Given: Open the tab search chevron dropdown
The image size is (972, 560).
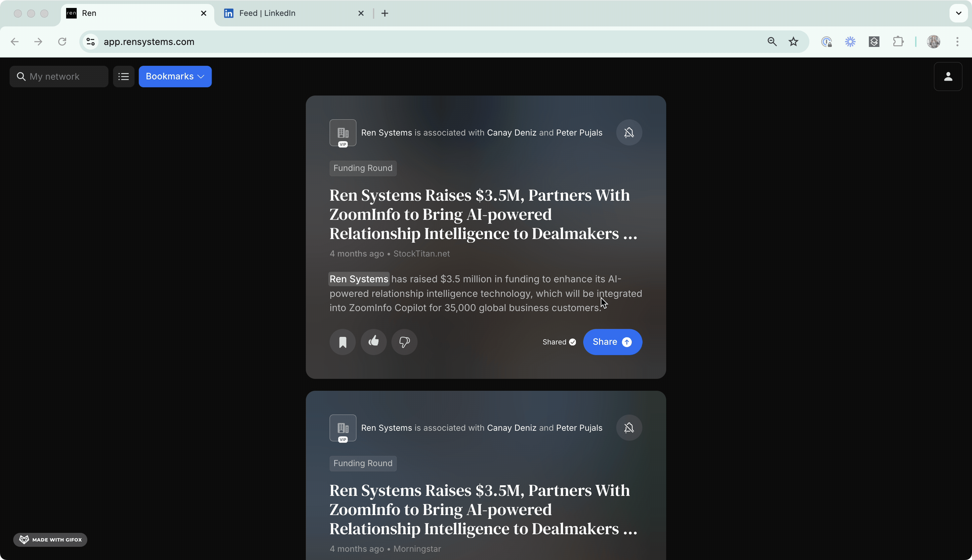Looking at the screenshot, I should pyautogui.click(x=958, y=13).
